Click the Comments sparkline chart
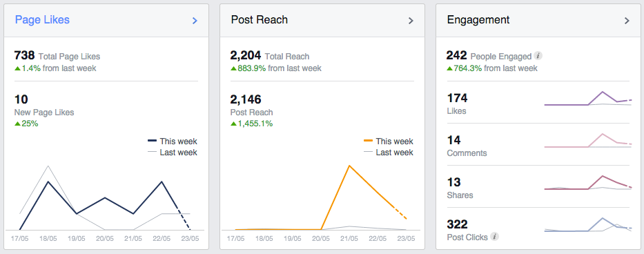This screenshot has height=254, width=644. [587, 141]
